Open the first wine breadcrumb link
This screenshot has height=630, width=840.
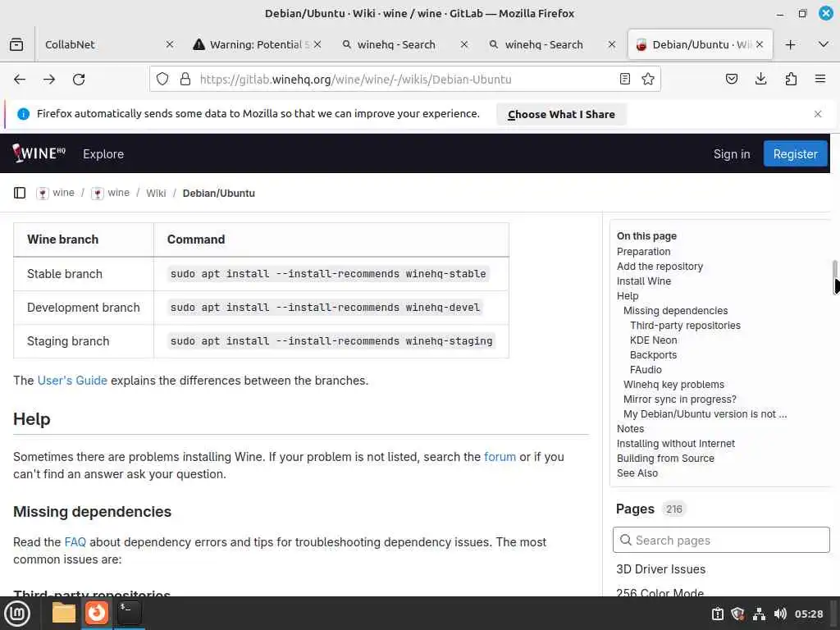(56, 193)
